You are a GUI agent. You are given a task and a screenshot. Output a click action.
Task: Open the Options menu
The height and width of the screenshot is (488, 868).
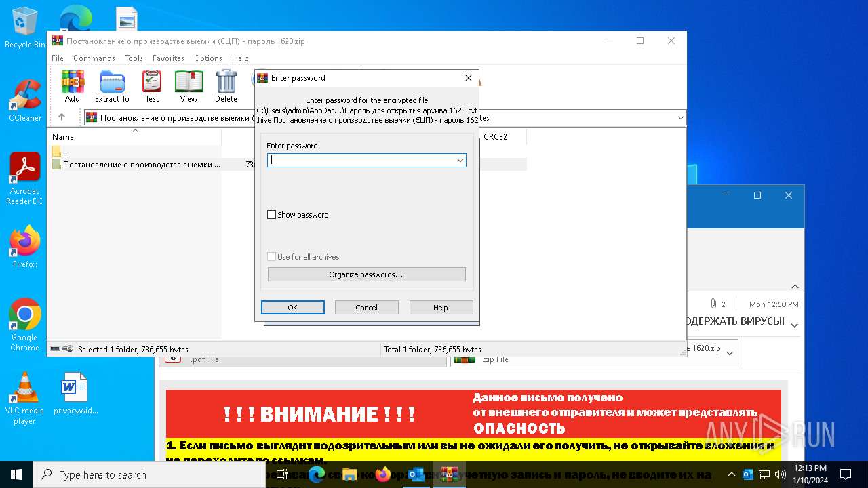208,58
